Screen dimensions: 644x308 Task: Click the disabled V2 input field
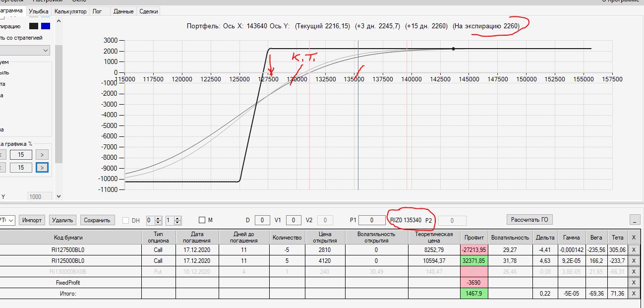pyautogui.click(x=325, y=220)
